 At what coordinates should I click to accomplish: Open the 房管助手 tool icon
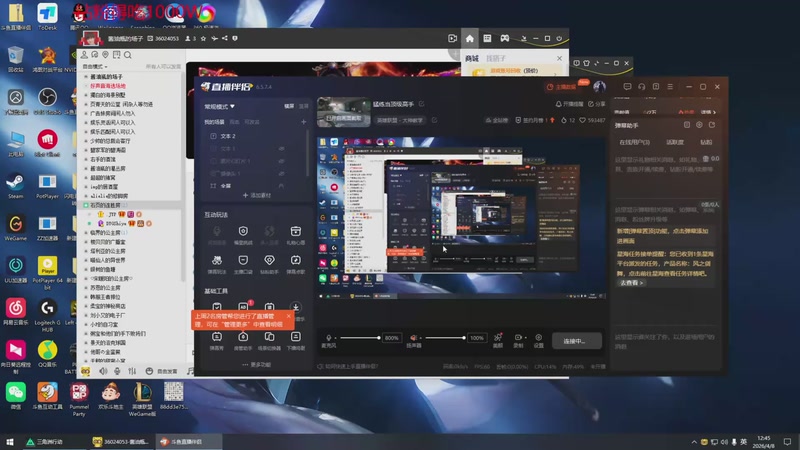[243, 340]
